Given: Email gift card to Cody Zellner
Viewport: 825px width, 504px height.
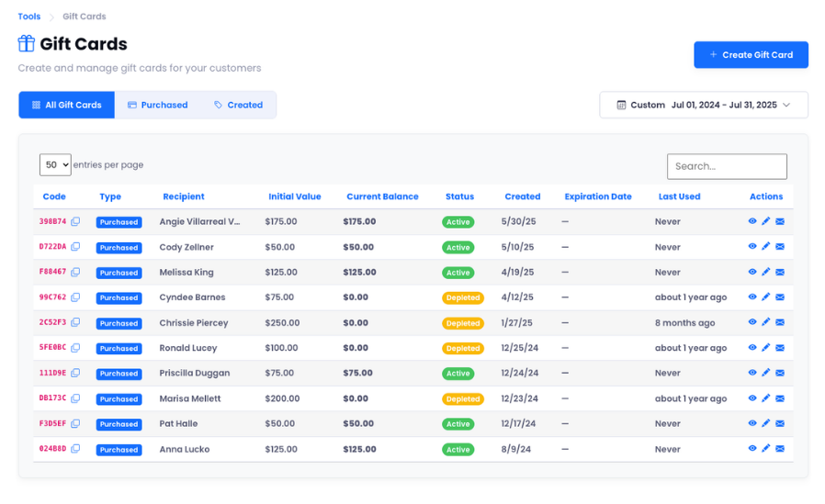Looking at the screenshot, I should click(x=780, y=246).
